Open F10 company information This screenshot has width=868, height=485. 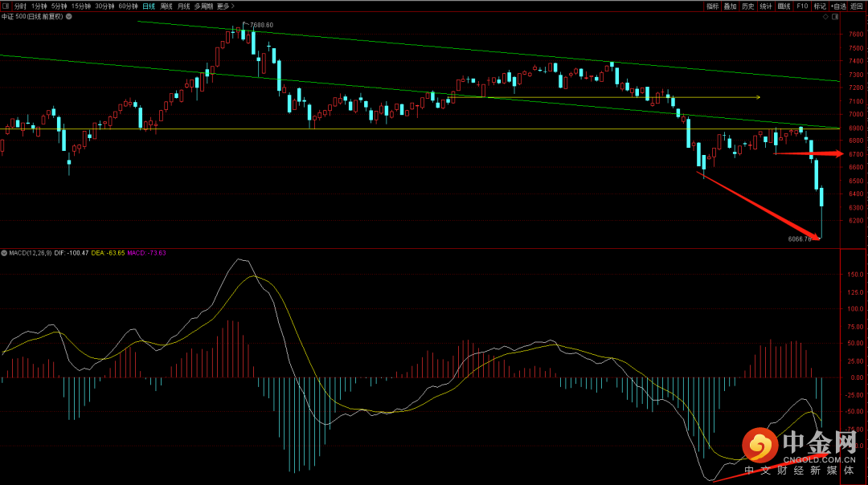[802, 6]
